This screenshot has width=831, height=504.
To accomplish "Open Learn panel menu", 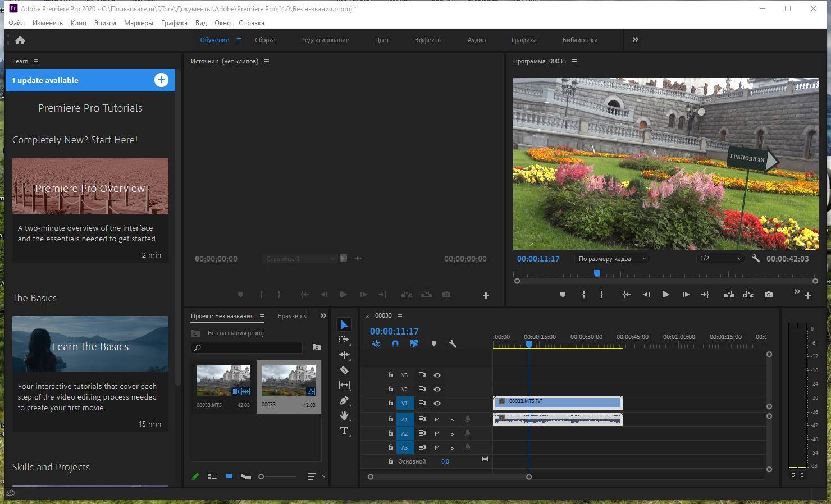I will coord(36,61).
